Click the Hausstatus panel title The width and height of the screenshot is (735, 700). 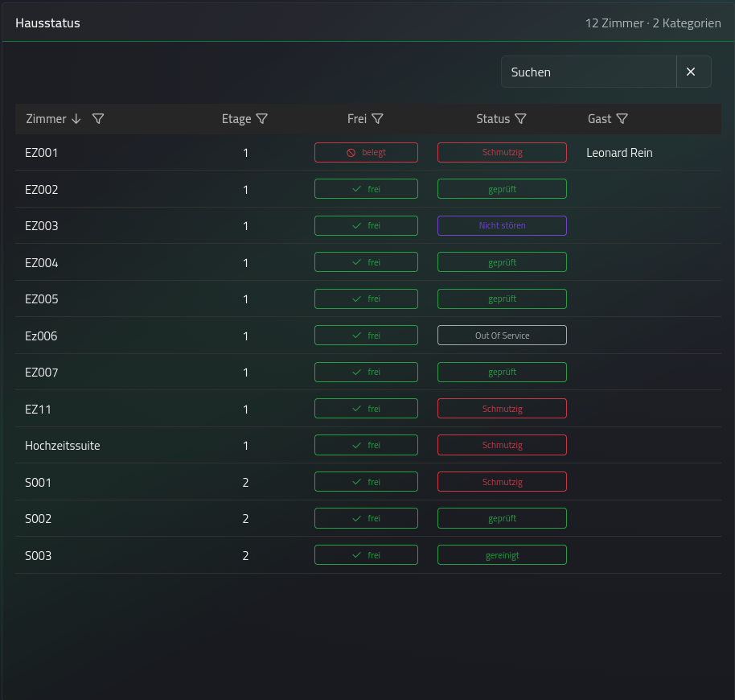click(47, 23)
